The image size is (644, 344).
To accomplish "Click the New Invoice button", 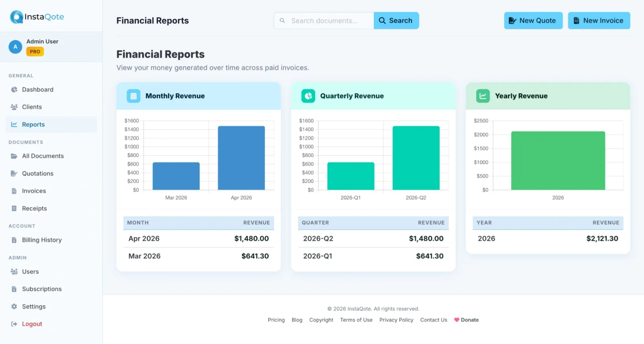I will pyautogui.click(x=599, y=21).
